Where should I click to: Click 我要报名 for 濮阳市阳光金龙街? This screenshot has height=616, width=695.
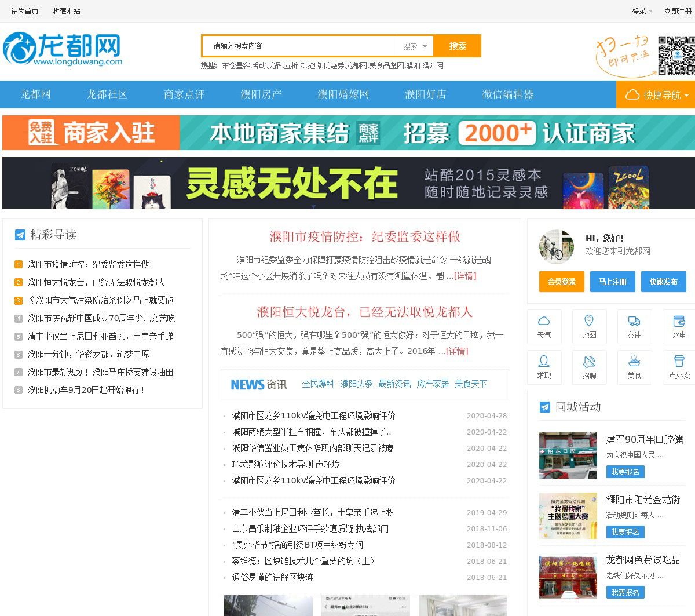625,532
